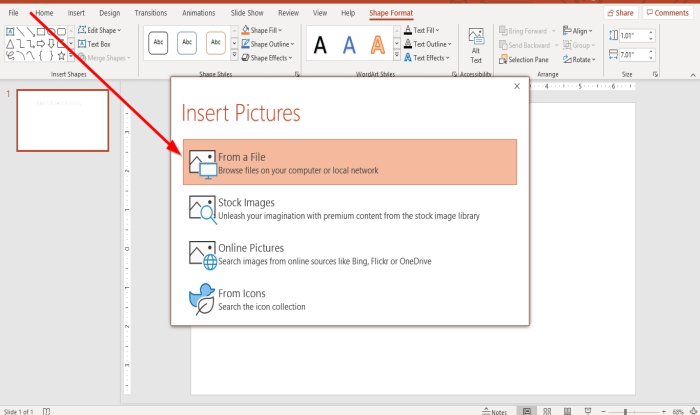Open the Text Outline dropdown
The width and height of the screenshot is (700, 415).
coord(428,44)
